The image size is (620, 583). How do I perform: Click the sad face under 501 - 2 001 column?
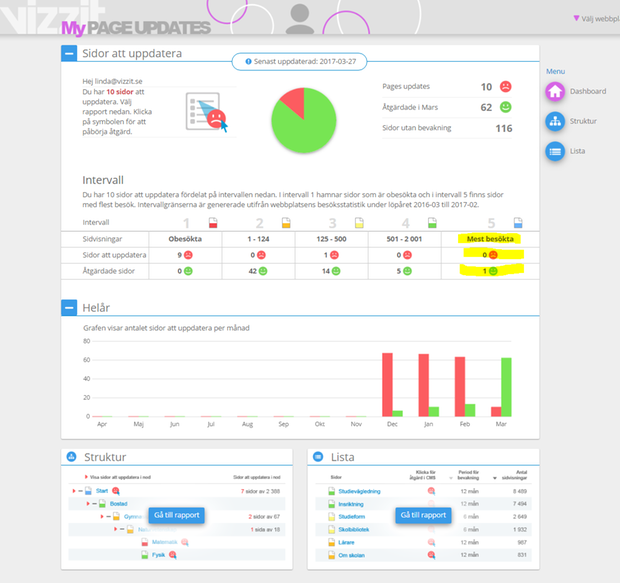click(407, 255)
